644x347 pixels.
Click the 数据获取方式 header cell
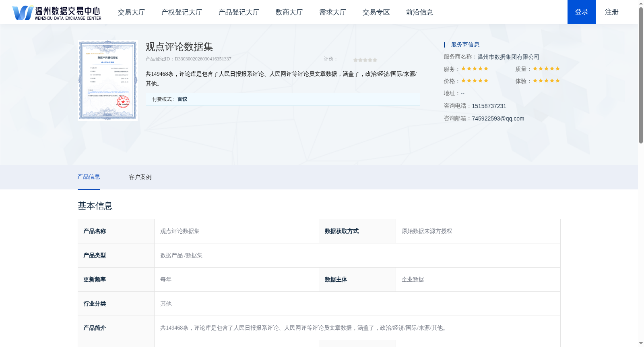pos(357,231)
